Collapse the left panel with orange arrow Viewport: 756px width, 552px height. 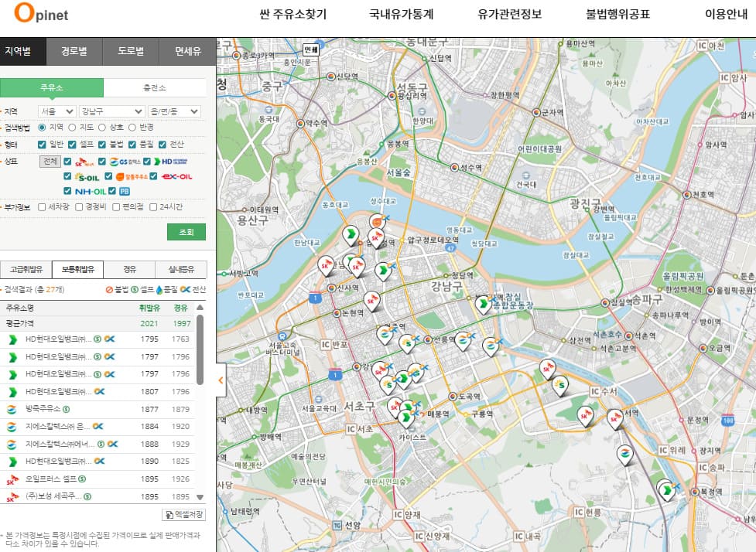click(x=221, y=380)
